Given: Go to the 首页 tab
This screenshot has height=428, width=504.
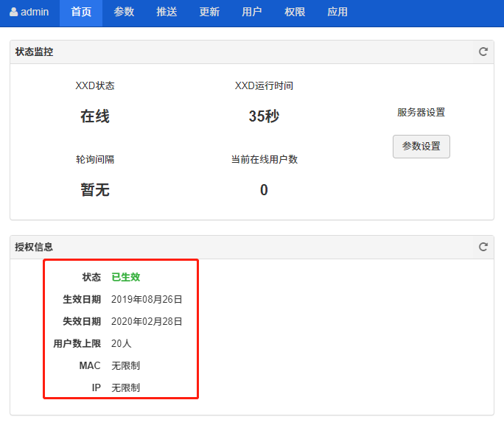Looking at the screenshot, I should point(81,13).
